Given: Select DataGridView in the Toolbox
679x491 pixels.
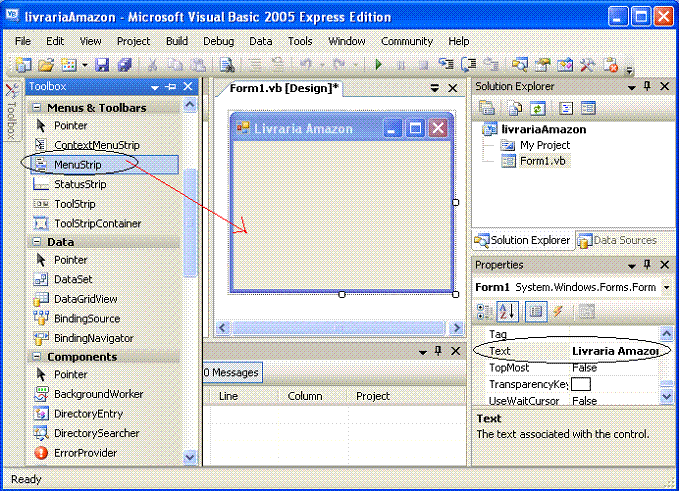Looking at the screenshot, I should click(x=104, y=299).
